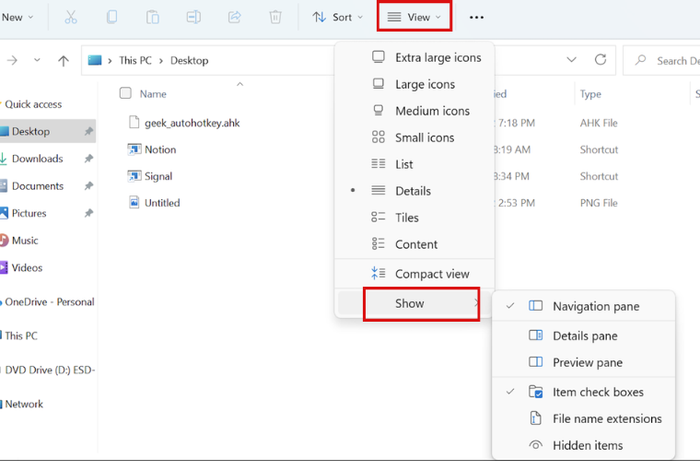Open Downloads in Quick access sidebar
The width and height of the screenshot is (700, 461).
pos(37,159)
